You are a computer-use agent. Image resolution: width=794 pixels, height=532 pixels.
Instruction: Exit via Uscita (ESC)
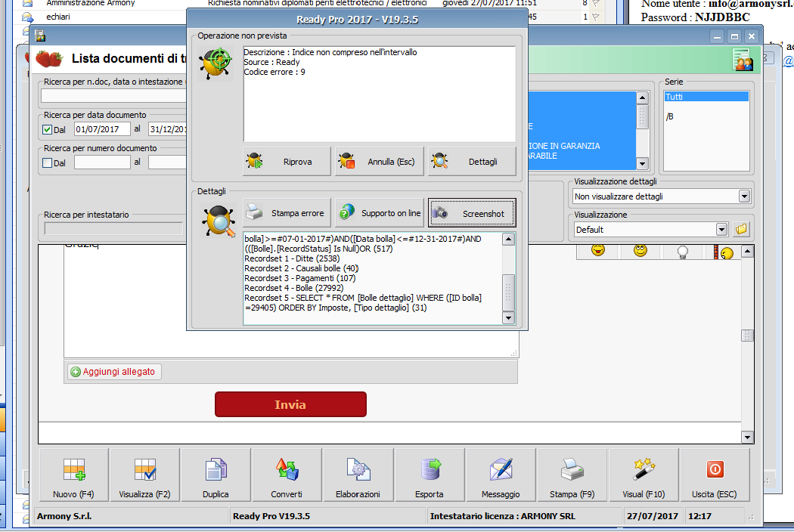(715, 475)
